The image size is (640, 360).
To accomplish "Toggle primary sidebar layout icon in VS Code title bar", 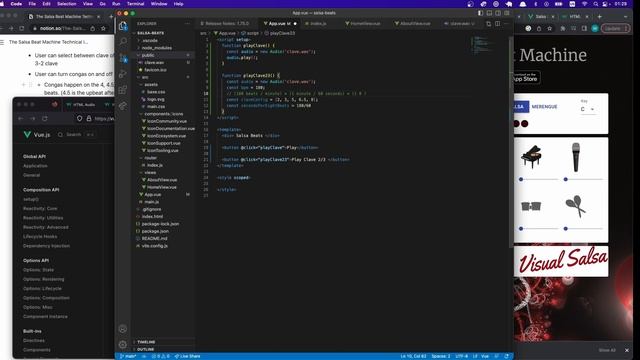I will pos(480,13).
